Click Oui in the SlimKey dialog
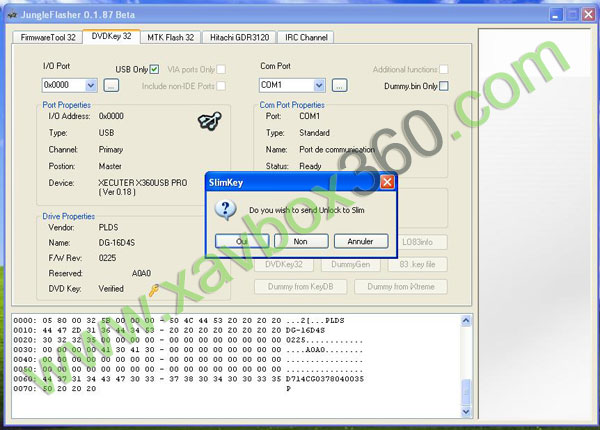This screenshot has width=600, height=430. point(242,241)
